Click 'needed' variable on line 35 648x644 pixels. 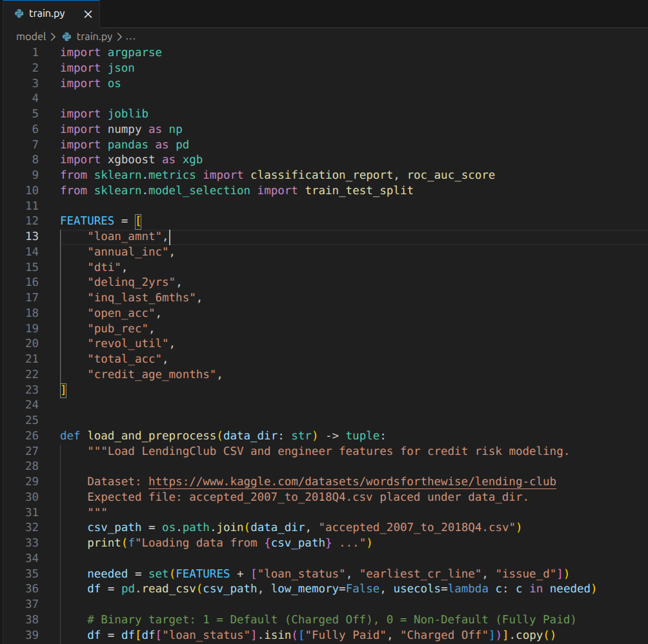(x=107, y=574)
